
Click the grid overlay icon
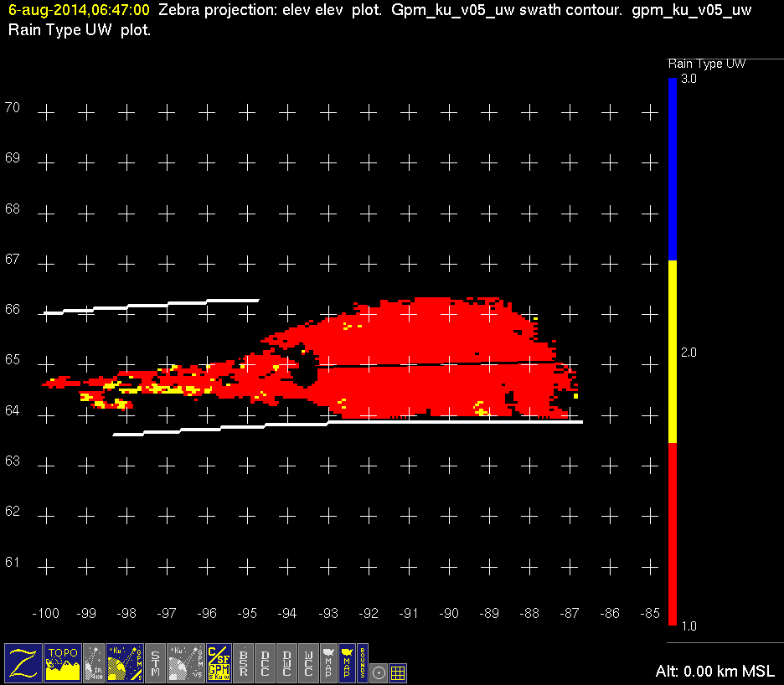point(398,672)
